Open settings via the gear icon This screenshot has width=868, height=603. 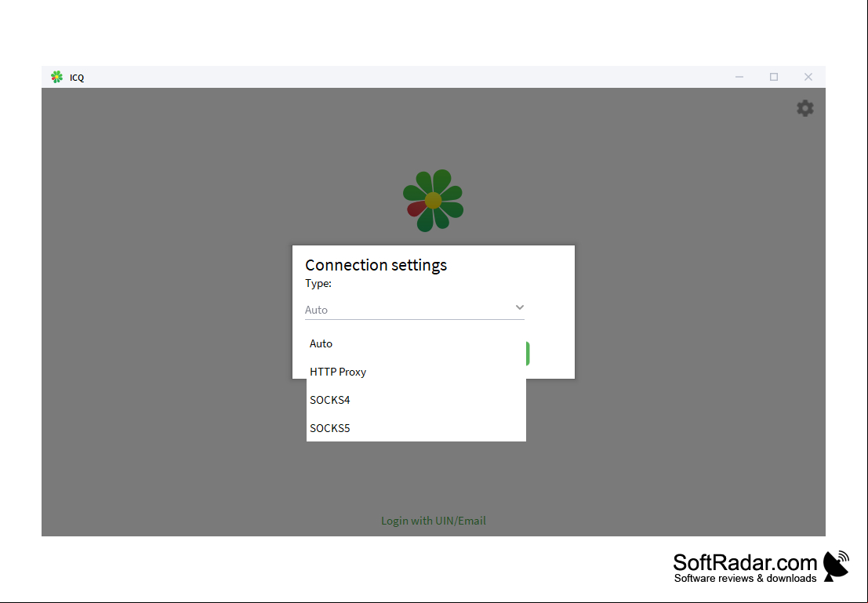805,108
